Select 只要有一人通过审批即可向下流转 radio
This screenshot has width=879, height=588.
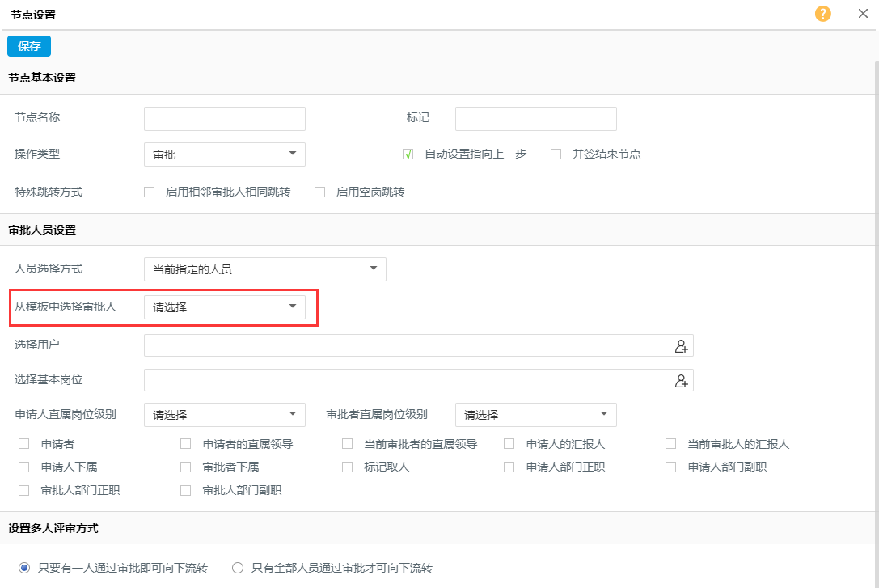tap(24, 568)
